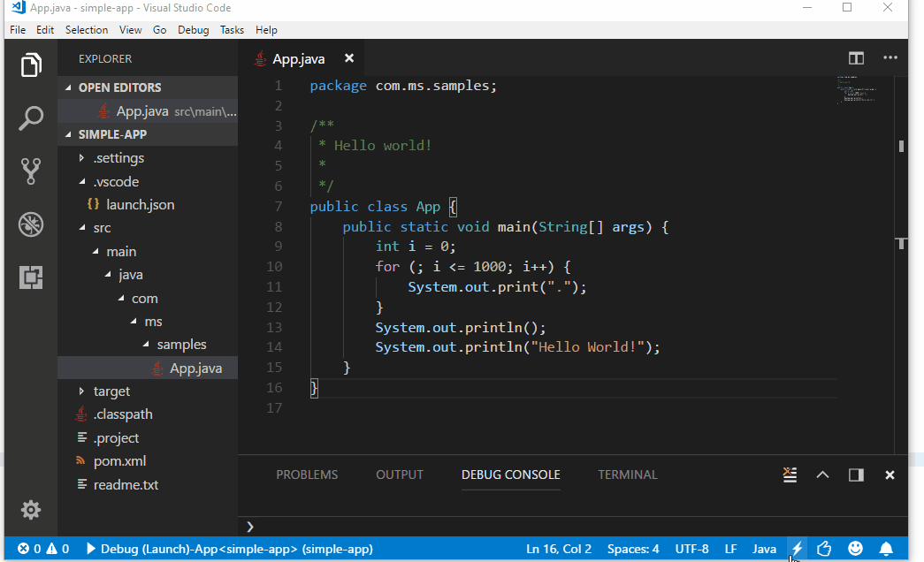Switch to the TERMINAL tab
924x562 pixels.
[x=628, y=475]
